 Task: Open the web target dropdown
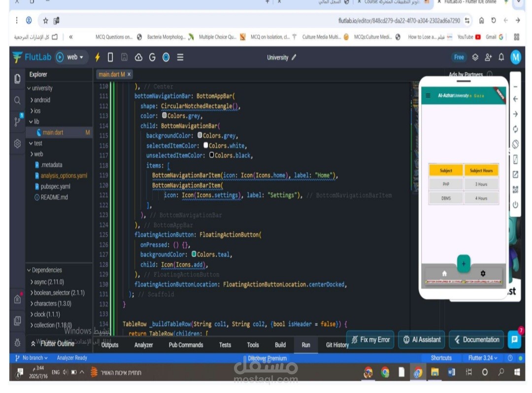point(75,57)
